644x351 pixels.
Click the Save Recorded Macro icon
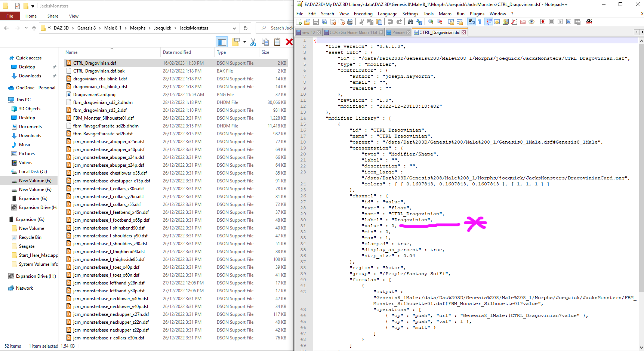pyautogui.click(x=577, y=22)
